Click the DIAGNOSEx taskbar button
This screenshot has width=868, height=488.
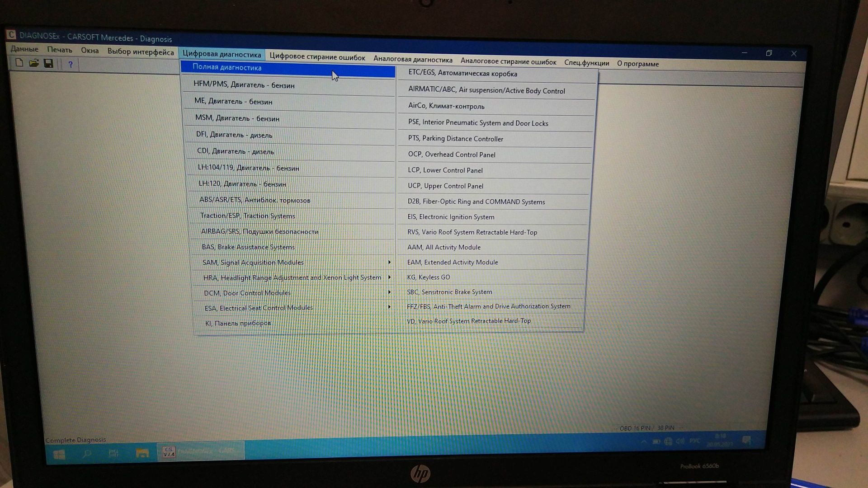[x=201, y=451]
